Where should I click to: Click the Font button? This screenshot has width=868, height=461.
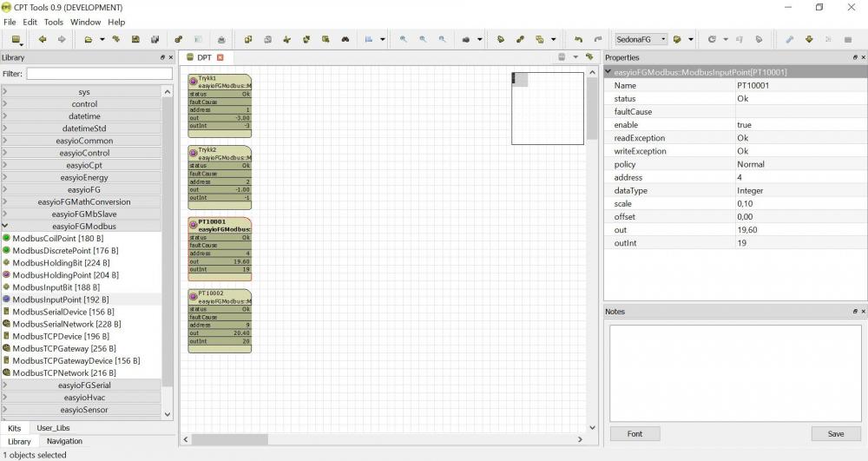point(635,434)
